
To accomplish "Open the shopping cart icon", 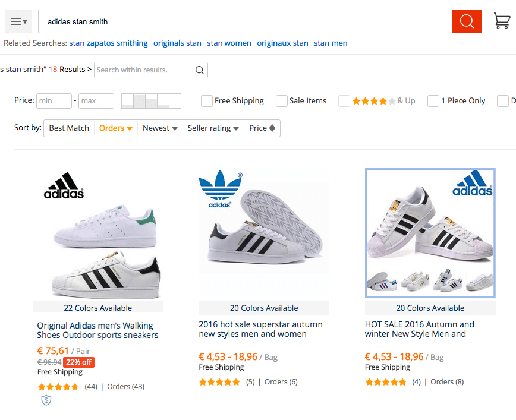I will coord(502,21).
